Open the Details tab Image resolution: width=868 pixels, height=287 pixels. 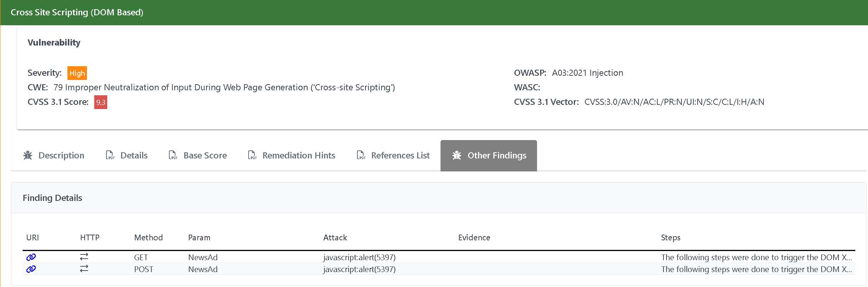pos(134,155)
